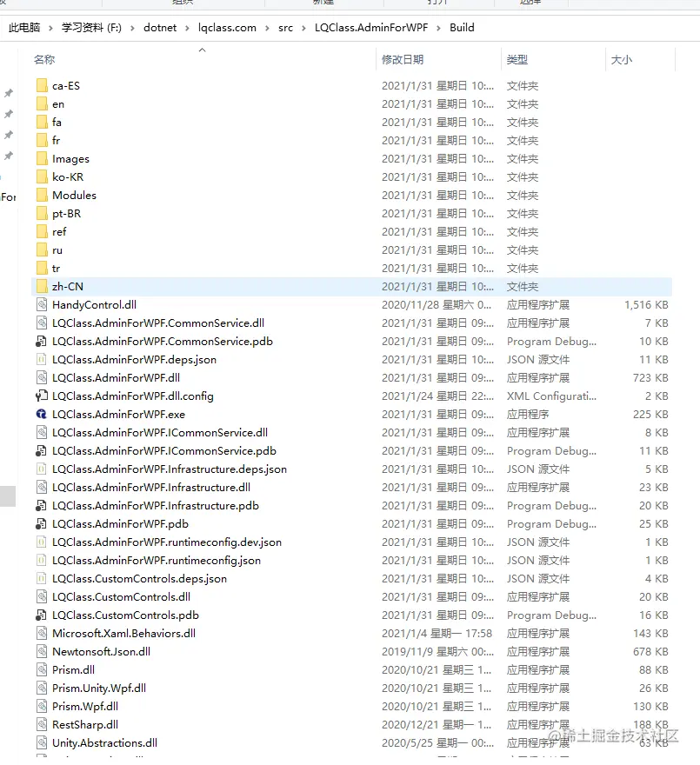700x765 pixels.
Task: Click the Prism.Unity.Wpf.dll file icon
Action: pyautogui.click(x=42, y=688)
